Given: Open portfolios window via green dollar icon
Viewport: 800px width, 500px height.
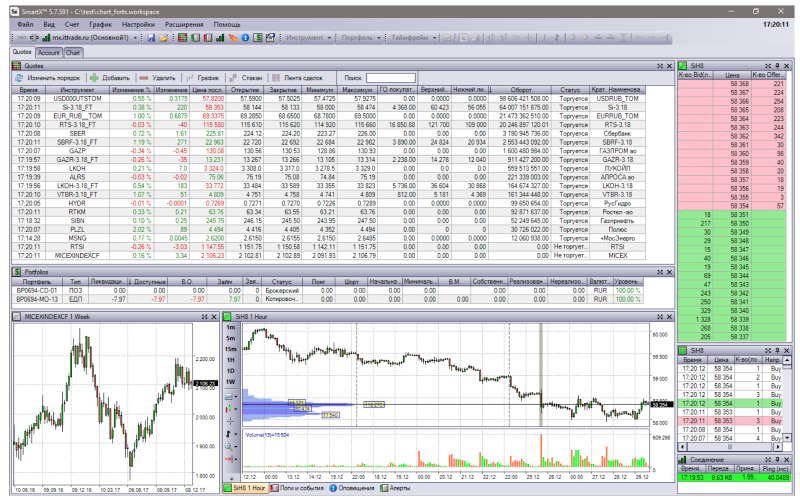Looking at the screenshot, I should coord(258,38).
